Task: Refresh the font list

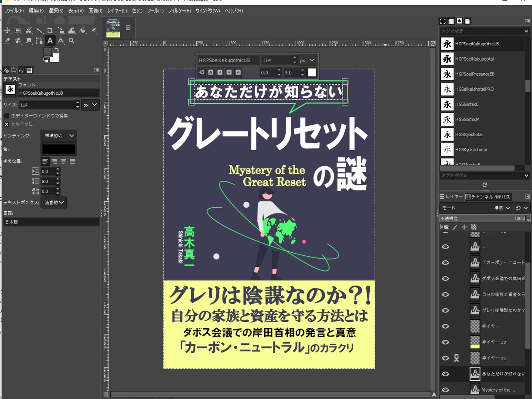Action: 484,185
